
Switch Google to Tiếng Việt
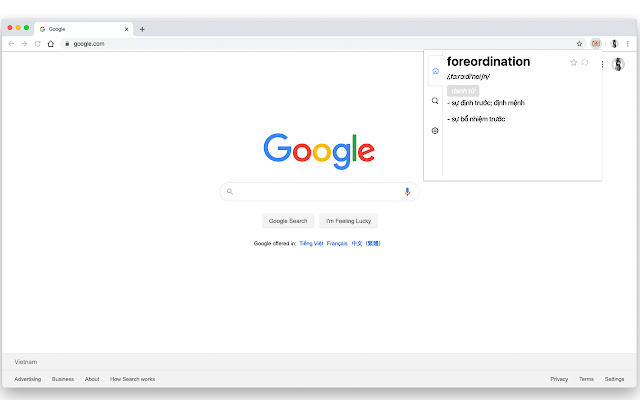[311, 243]
